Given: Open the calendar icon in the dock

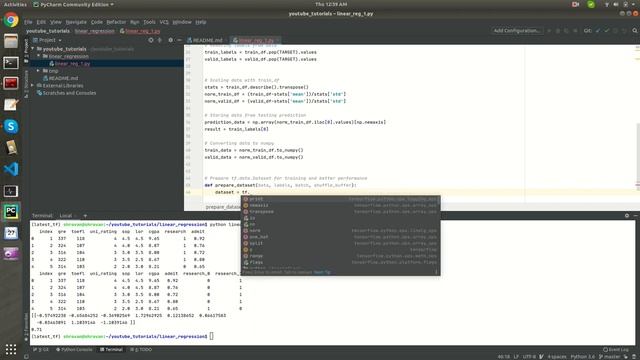Looking at the screenshot, I should tap(11, 233).
